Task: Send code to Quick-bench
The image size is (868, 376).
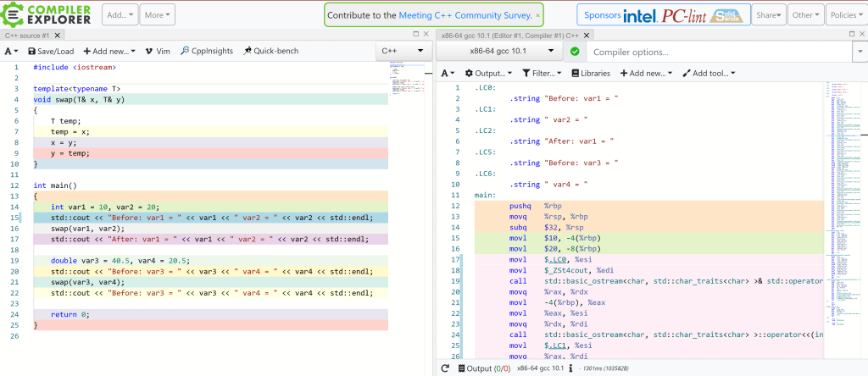Action: [270, 51]
